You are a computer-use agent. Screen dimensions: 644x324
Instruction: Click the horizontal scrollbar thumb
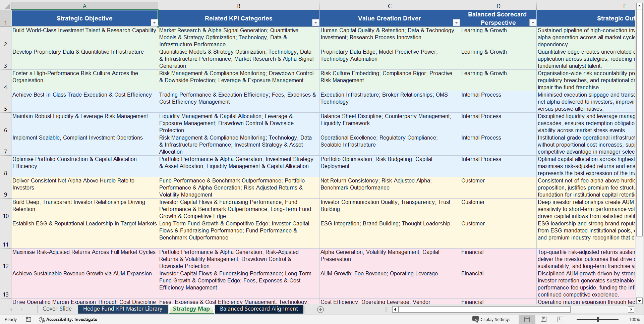[x=484, y=309]
